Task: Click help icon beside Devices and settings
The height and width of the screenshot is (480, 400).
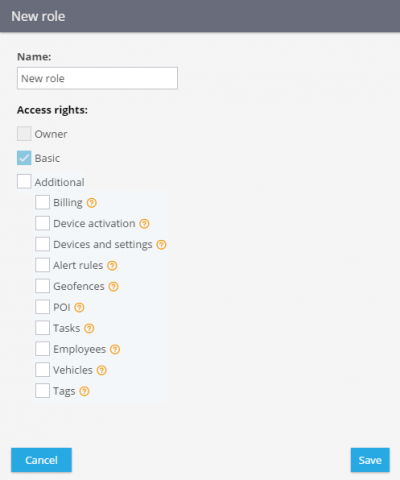Action: point(161,245)
